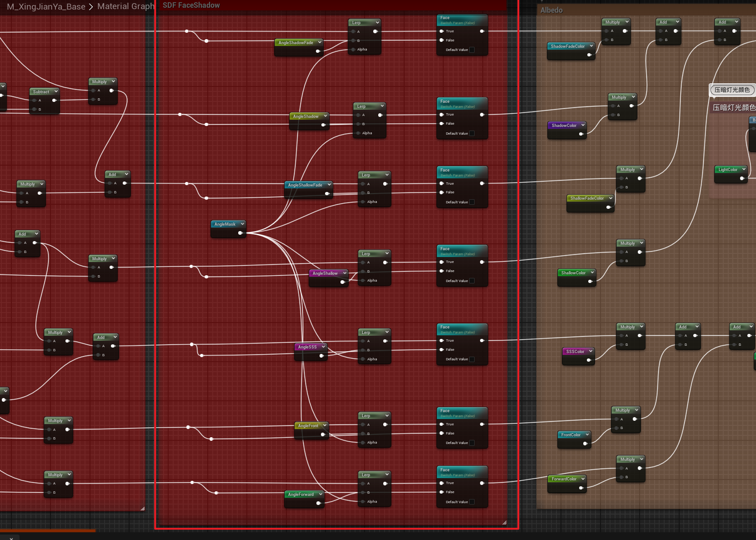Open the M_XingJianYa_Base breadcrumb
Screen dimensions: 756x540
pyautogui.click(x=46, y=6)
